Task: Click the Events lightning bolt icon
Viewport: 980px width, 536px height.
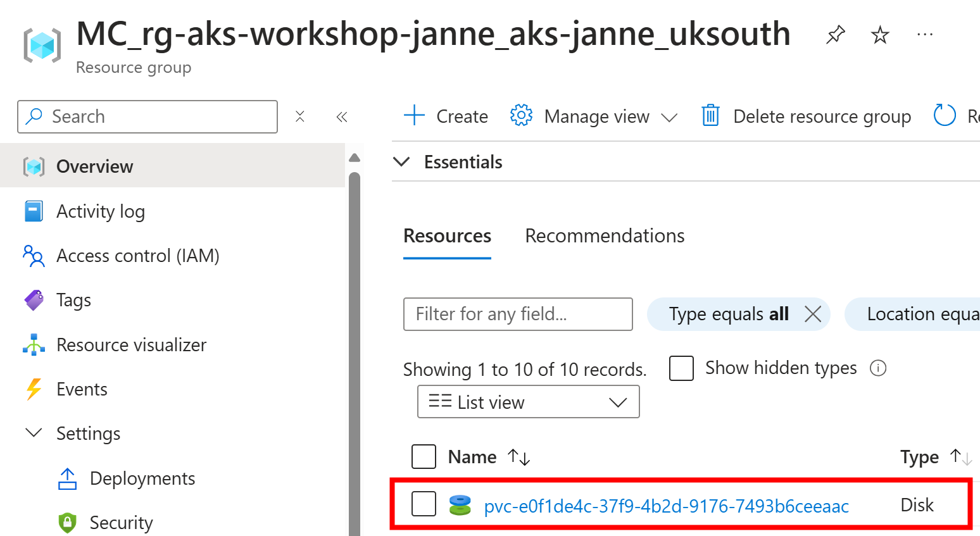Action: pos(34,389)
